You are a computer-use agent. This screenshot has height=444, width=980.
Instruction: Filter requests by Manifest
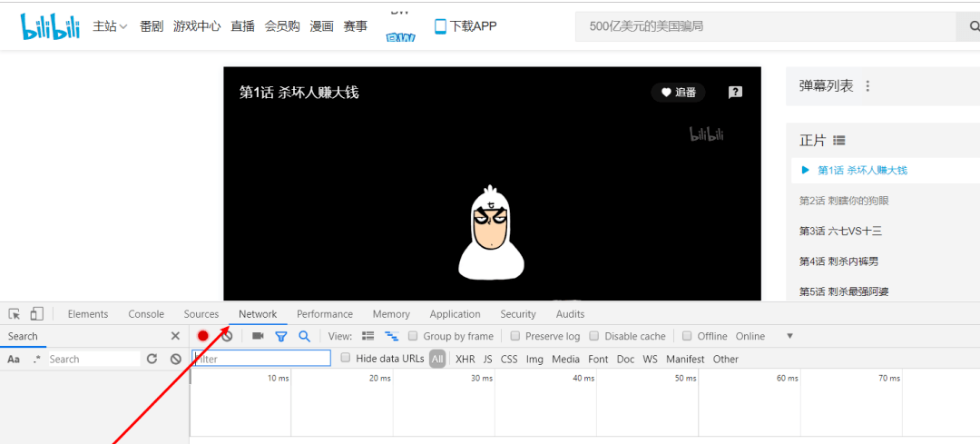[x=685, y=359]
